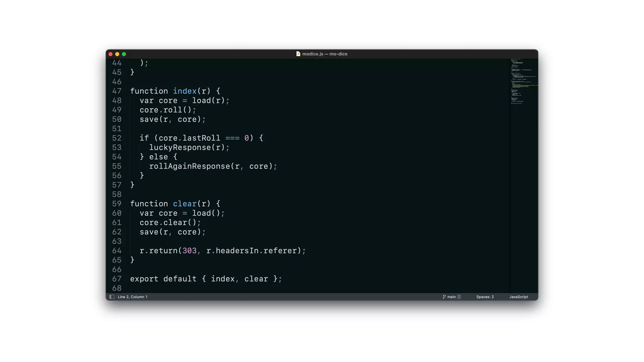Viewport: 644px width, 362px height.
Task: Open the Spaces: 2 indentation menu
Action: point(485,297)
